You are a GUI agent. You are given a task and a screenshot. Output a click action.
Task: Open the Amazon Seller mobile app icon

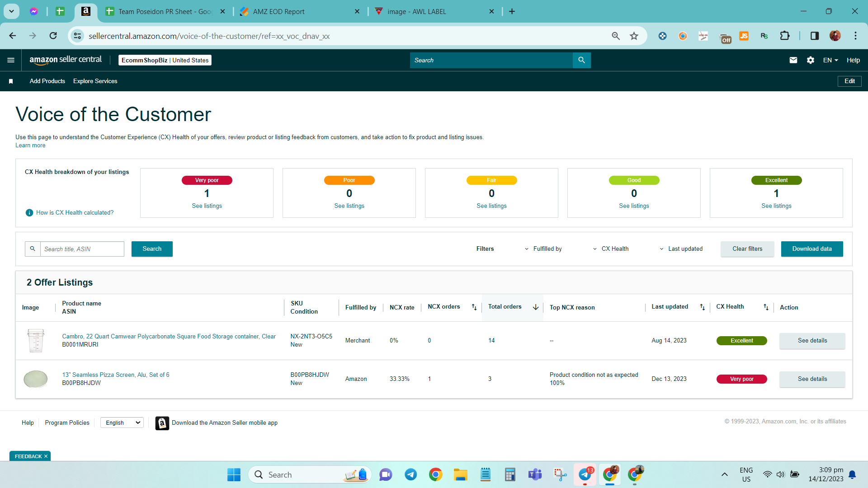[162, 423]
